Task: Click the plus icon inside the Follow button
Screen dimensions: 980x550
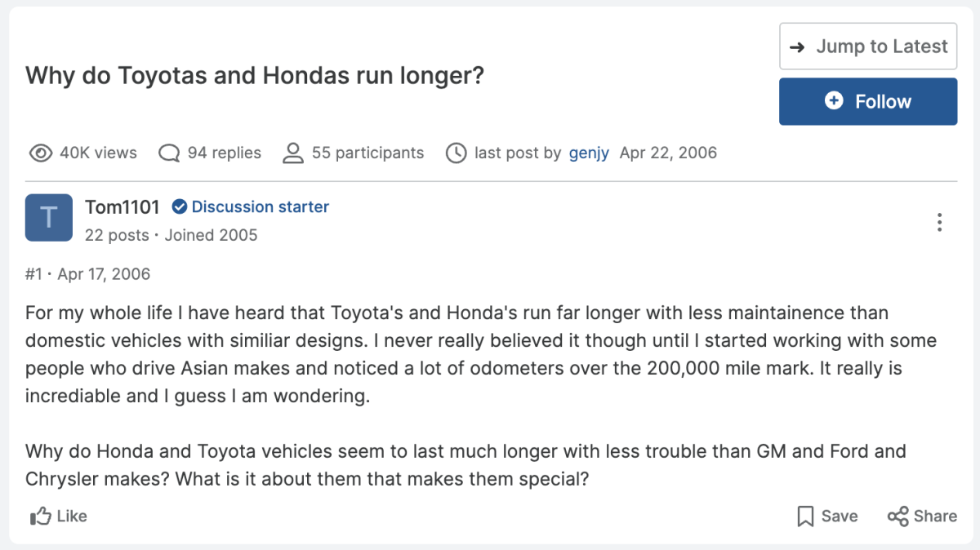Action: [x=833, y=101]
